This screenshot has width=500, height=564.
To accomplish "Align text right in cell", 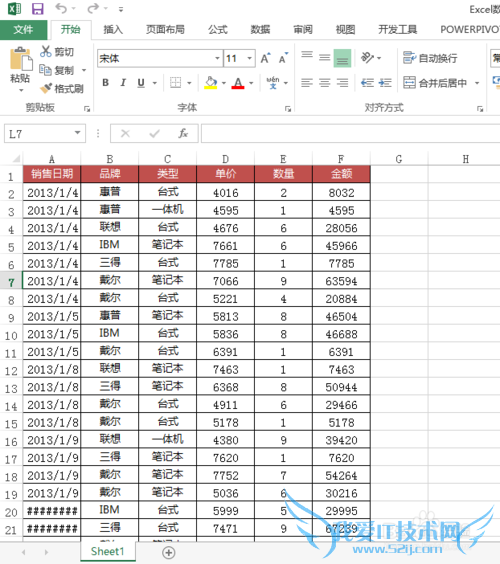I will (342, 83).
